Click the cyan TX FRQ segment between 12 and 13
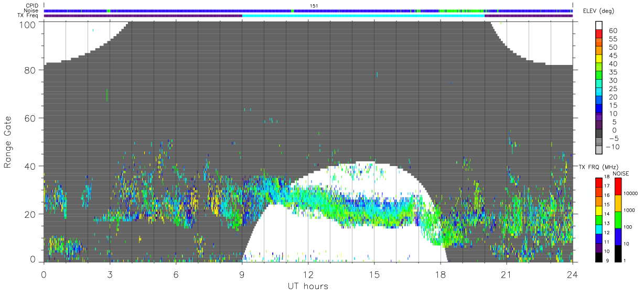644x297 pixels. (599, 229)
